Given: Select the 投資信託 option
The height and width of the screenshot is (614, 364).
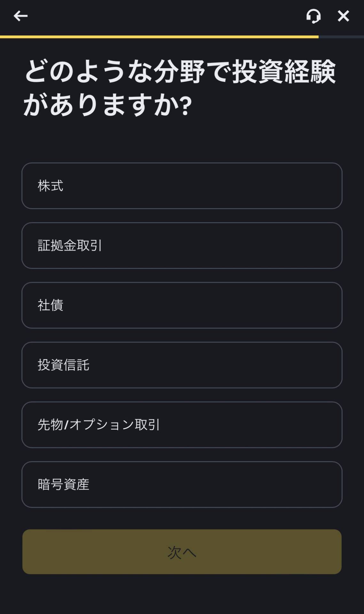Looking at the screenshot, I should pyautogui.click(x=182, y=365).
